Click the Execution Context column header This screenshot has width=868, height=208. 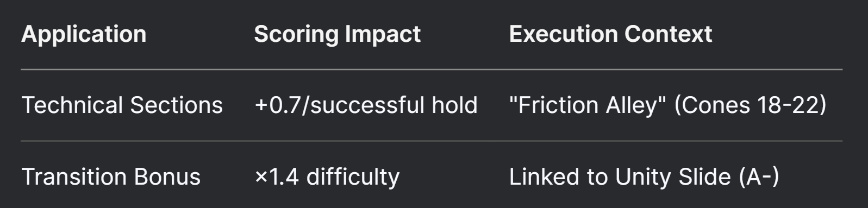pos(610,34)
